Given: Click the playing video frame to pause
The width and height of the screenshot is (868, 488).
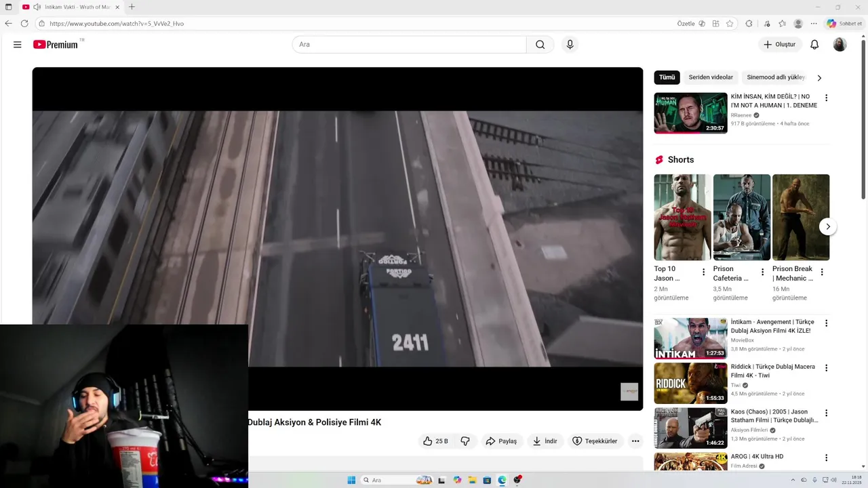Looking at the screenshot, I should [337, 239].
